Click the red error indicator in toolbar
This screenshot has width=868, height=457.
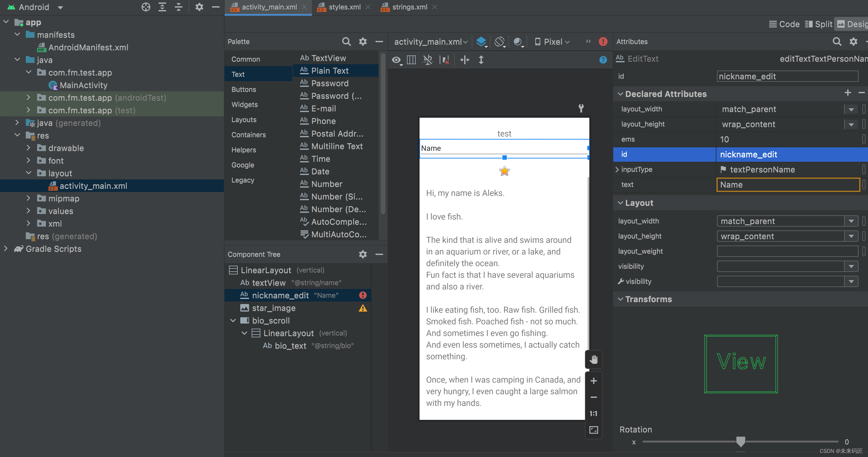[x=603, y=42]
